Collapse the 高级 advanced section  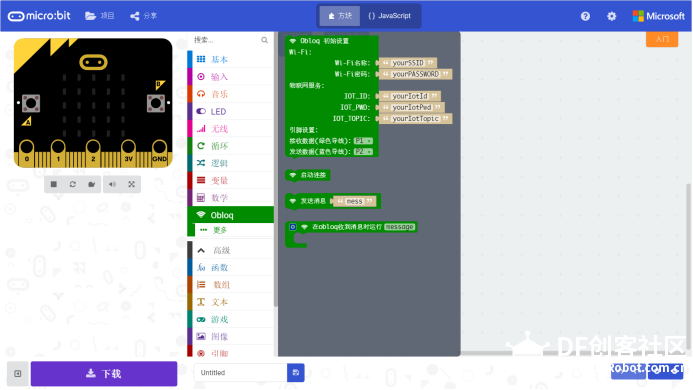(231, 250)
